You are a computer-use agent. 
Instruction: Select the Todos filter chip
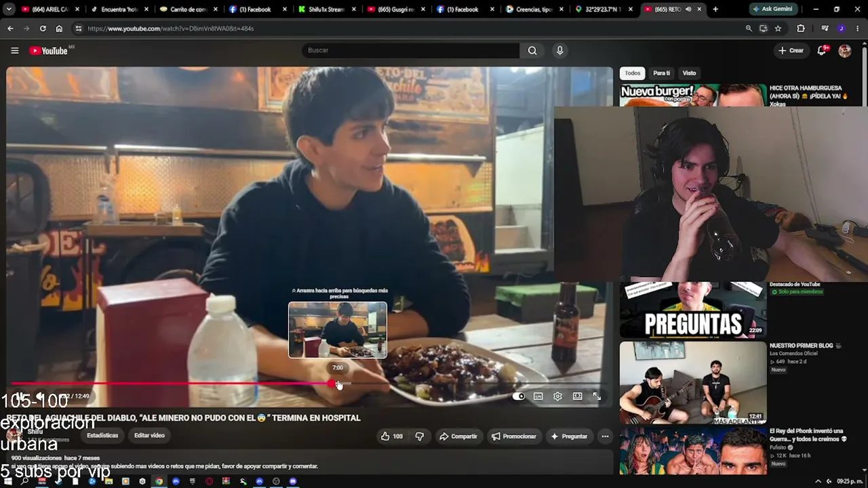(x=633, y=73)
